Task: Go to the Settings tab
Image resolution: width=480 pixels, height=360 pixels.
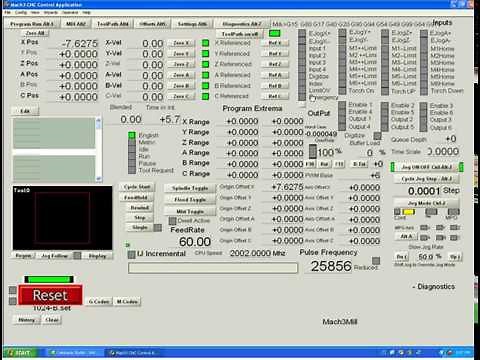Action: click(x=192, y=24)
